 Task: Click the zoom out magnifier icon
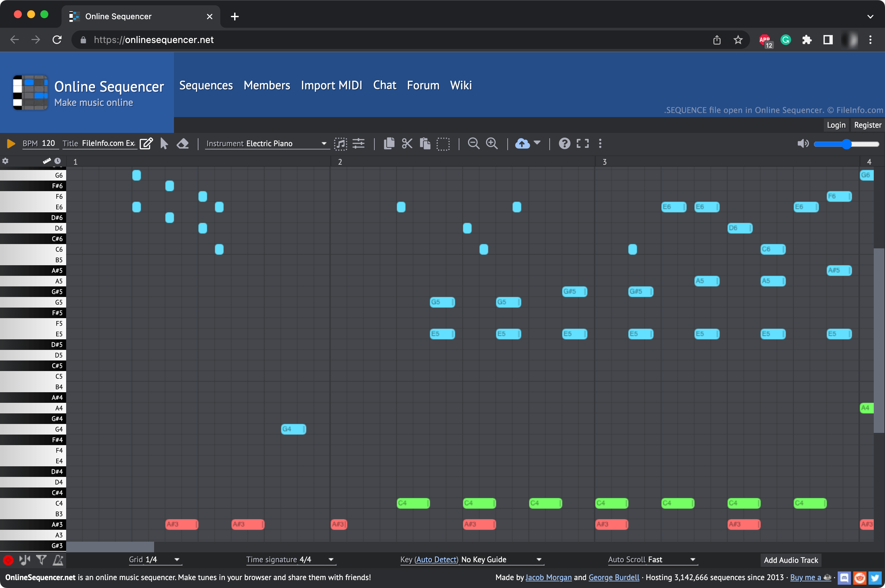[474, 144]
